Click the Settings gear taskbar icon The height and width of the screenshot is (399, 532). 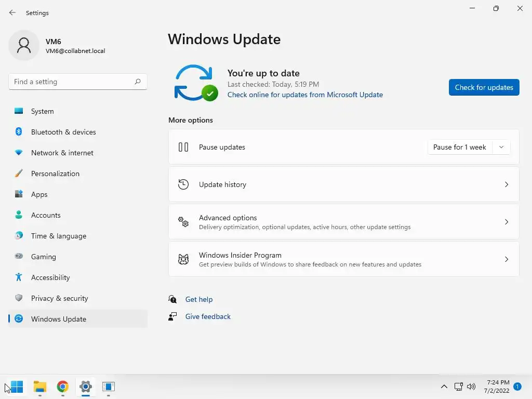[86, 387]
